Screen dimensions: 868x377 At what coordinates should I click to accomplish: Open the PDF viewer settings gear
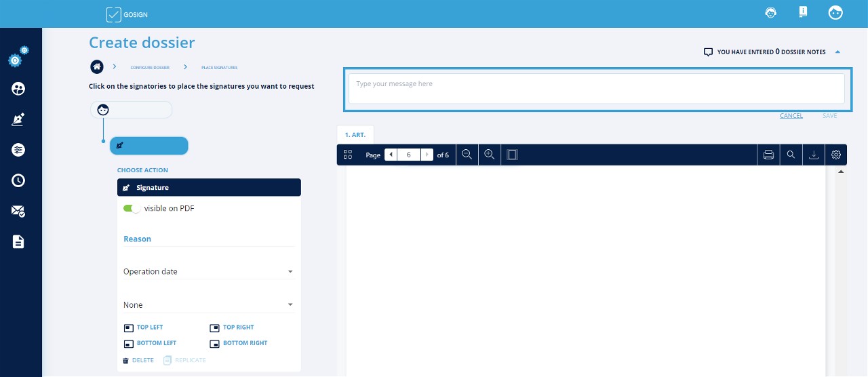click(x=836, y=155)
